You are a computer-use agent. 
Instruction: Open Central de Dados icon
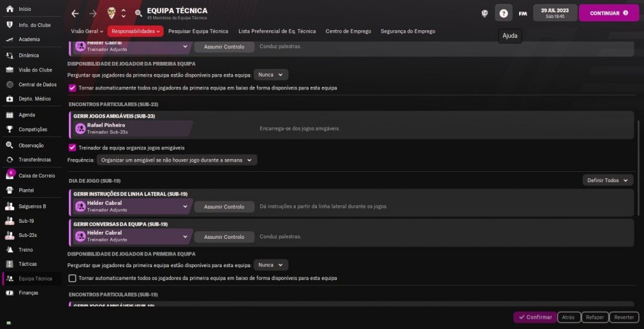click(10, 84)
